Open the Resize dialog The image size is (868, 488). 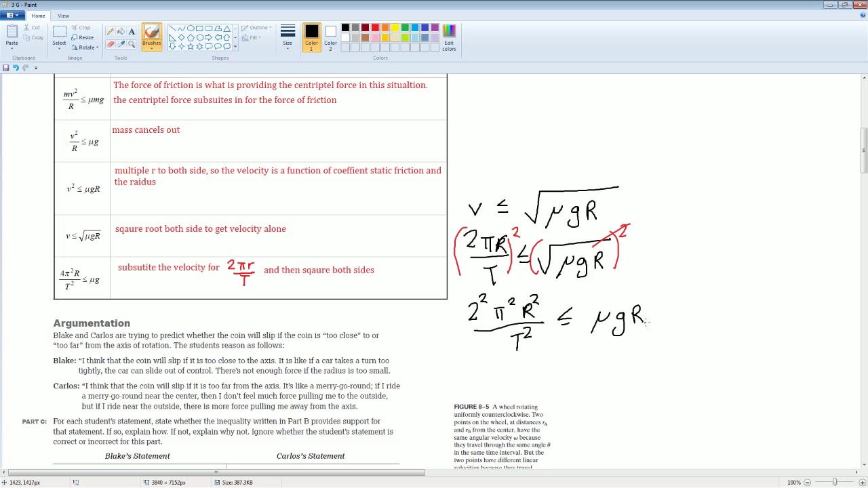83,37
